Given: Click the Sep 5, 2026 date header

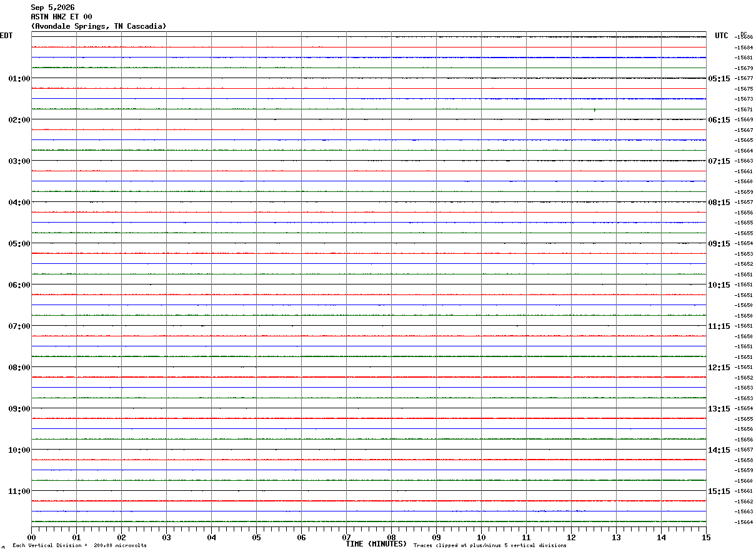Looking at the screenshot, I should (x=52, y=8).
